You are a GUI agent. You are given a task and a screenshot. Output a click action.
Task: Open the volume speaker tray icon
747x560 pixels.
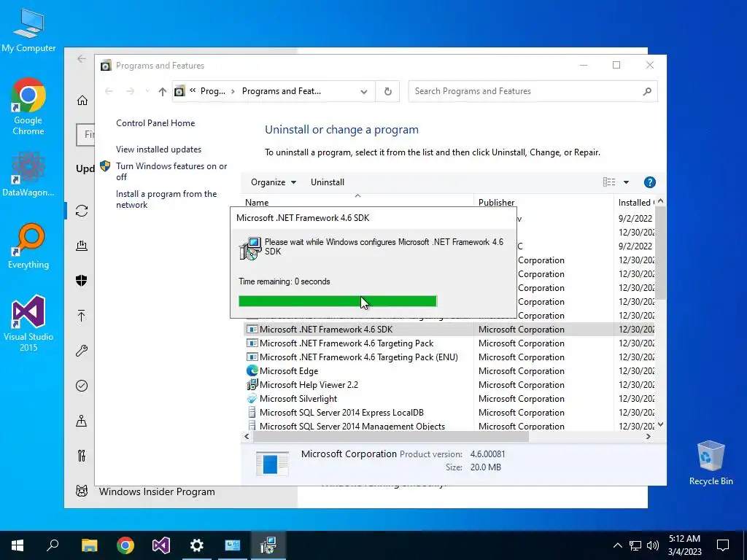(x=653, y=545)
